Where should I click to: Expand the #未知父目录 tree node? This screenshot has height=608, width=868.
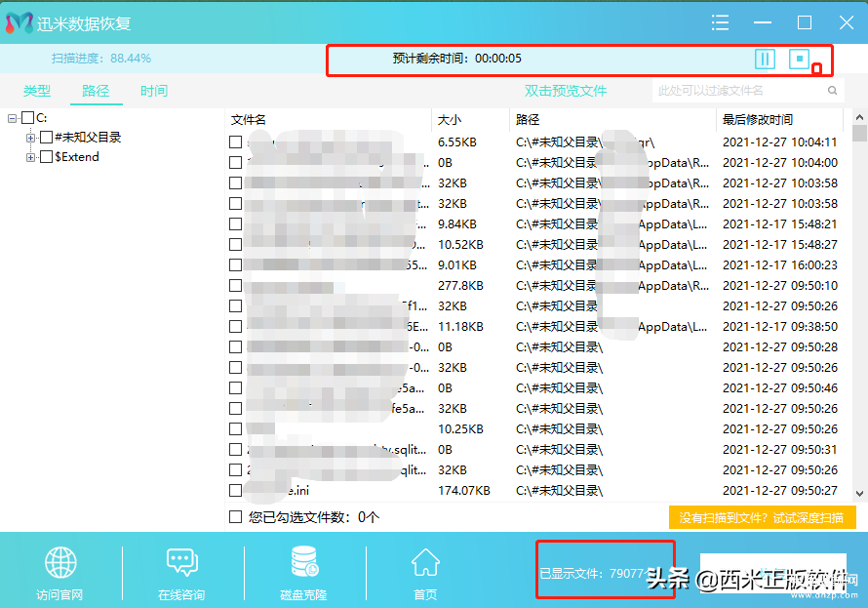click(x=31, y=138)
